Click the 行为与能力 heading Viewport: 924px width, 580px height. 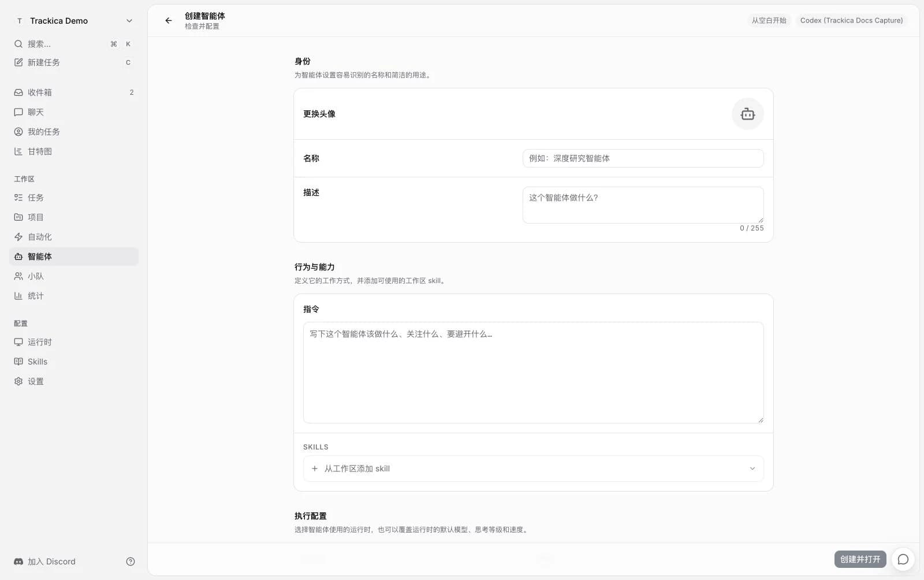[x=315, y=267]
